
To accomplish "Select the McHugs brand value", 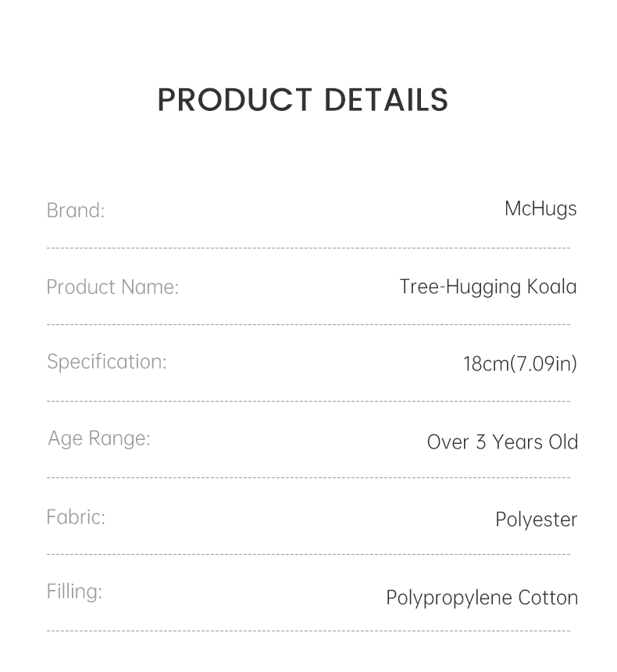I will click(540, 209).
